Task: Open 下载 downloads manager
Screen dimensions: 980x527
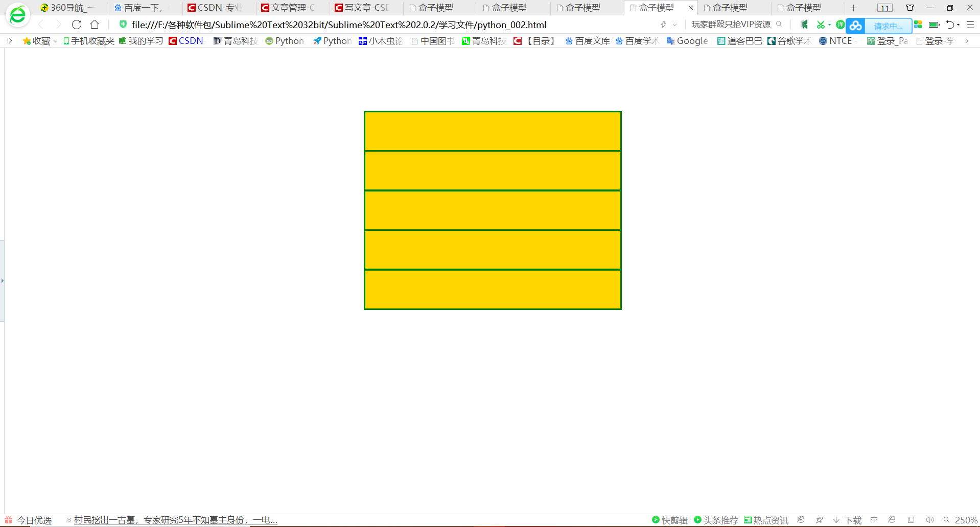Action: pyautogui.click(x=847, y=520)
